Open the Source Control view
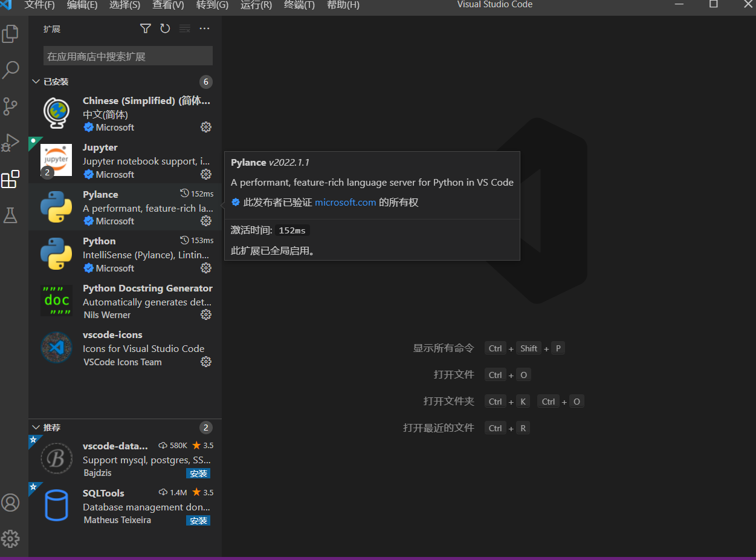Viewport: 756px width, 560px height. point(10,106)
